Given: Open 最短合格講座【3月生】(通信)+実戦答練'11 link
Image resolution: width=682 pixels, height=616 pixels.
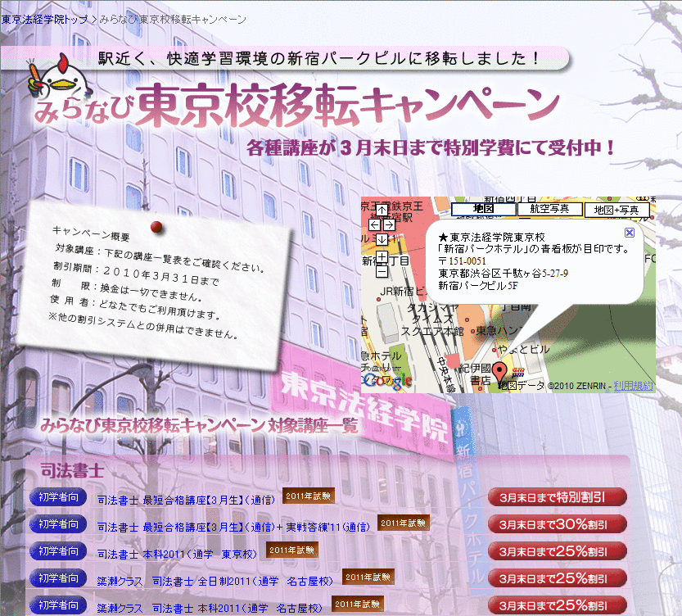Looking at the screenshot, I should (233, 528).
